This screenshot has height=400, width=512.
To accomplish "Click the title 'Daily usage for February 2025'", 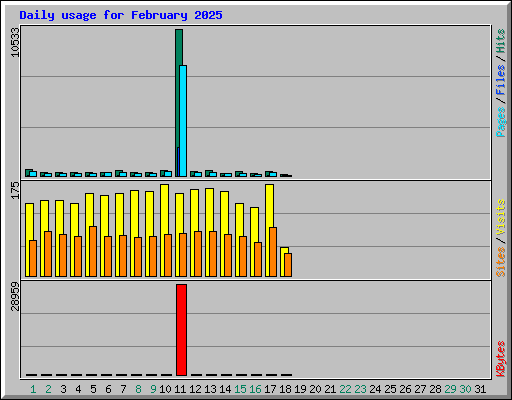I will [121, 15].
